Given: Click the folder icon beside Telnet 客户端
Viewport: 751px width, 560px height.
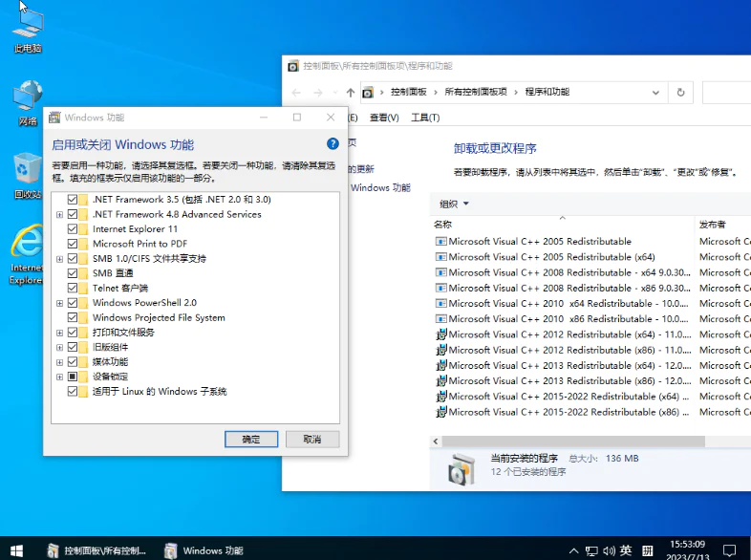Looking at the screenshot, I should (x=83, y=288).
